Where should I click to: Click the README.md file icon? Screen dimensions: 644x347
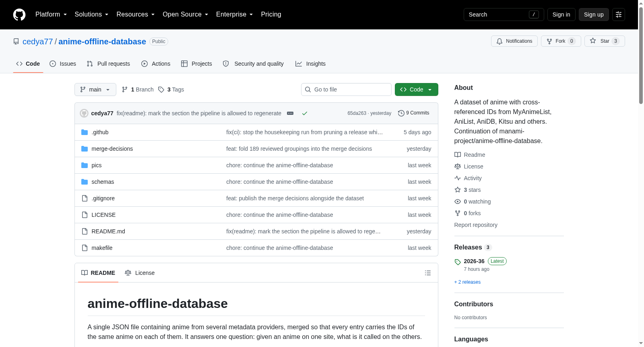pyautogui.click(x=85, y=231)
